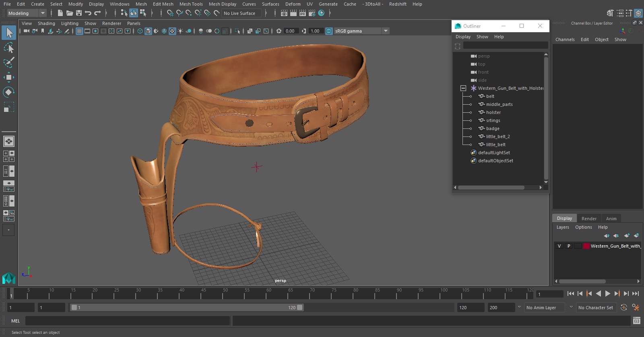This screenshot has width=644, height=337.
Task: Click the red layer color swatch
Action: [x=586, y=246]
